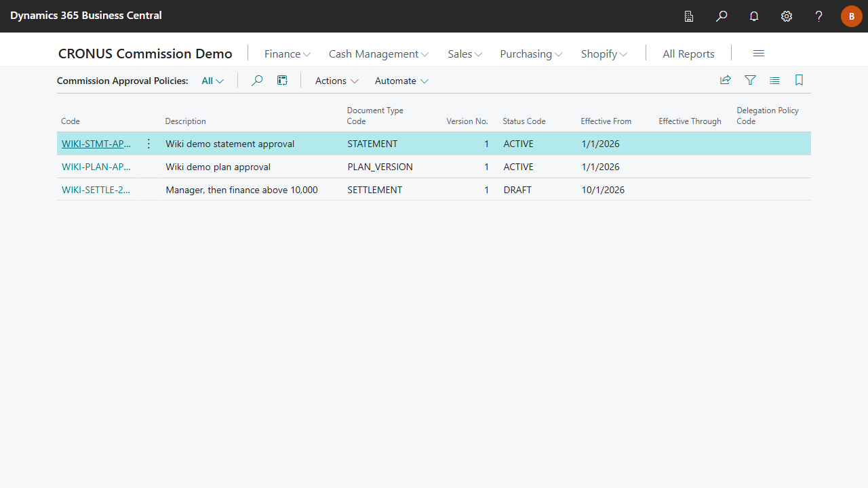Open the All views dropdown
Image resolution: width=868 pixels, height=488 pixels.
coord(213,81)
